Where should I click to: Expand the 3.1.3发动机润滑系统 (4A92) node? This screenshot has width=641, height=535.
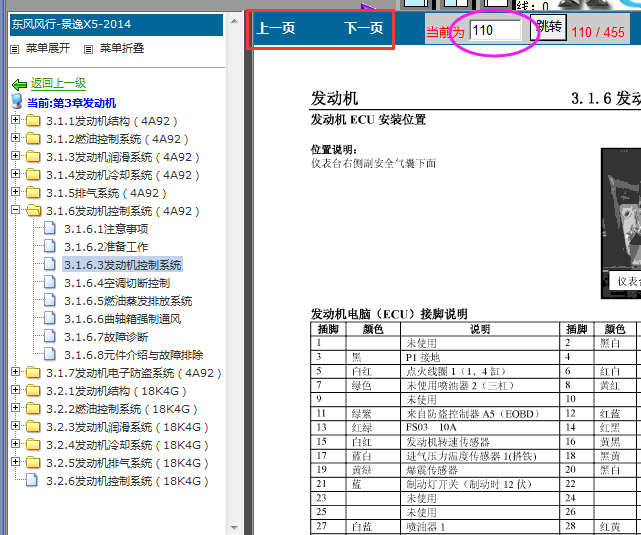(16, 156)
